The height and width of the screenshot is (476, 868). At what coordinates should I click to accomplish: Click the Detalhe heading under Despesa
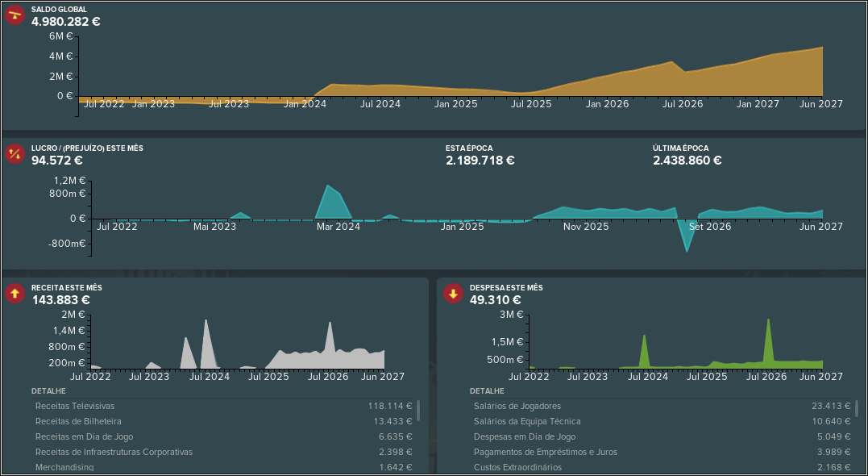(487, 391)
